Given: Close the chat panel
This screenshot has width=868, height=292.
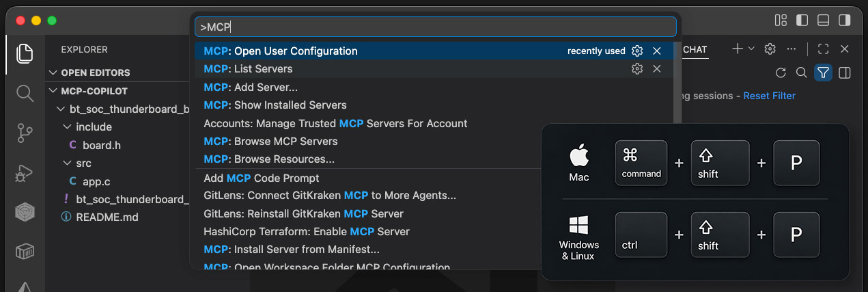Looking at the screenshot, I should (844, 49).
